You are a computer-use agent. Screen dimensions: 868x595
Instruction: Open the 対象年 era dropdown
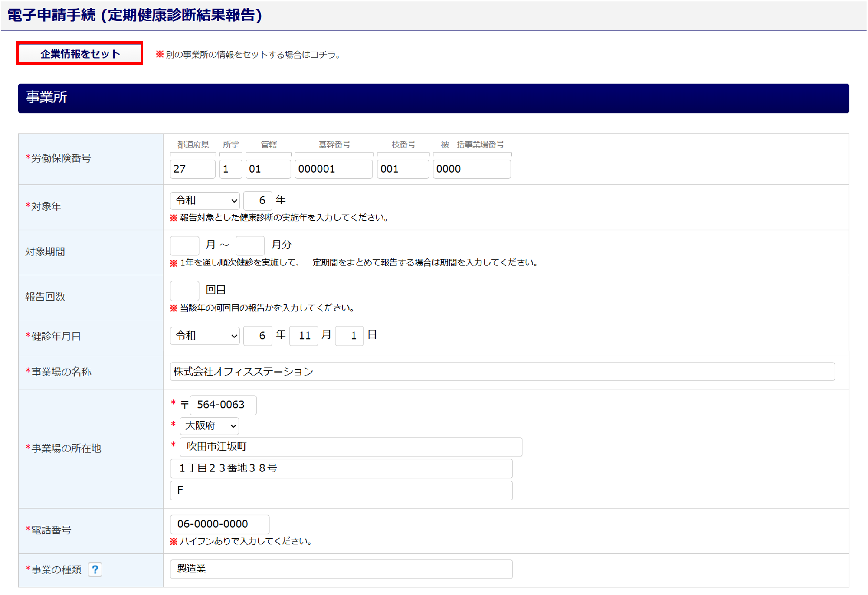tap(205, 201)
